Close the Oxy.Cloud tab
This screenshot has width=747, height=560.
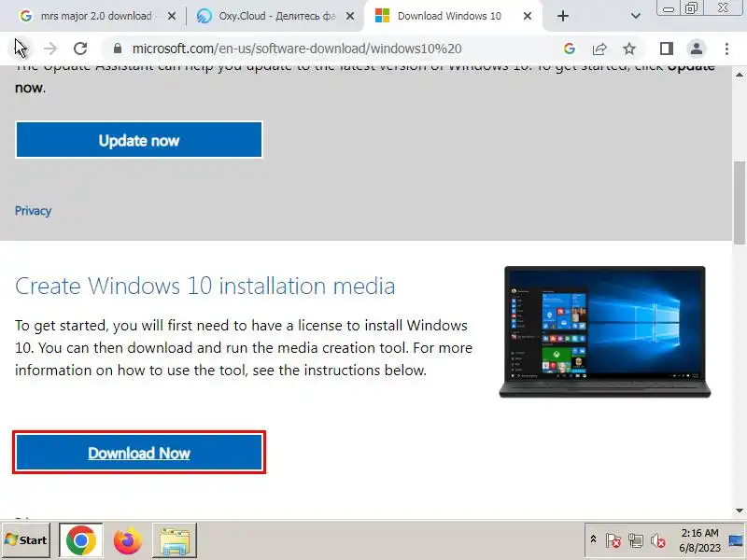coord(349,16)
